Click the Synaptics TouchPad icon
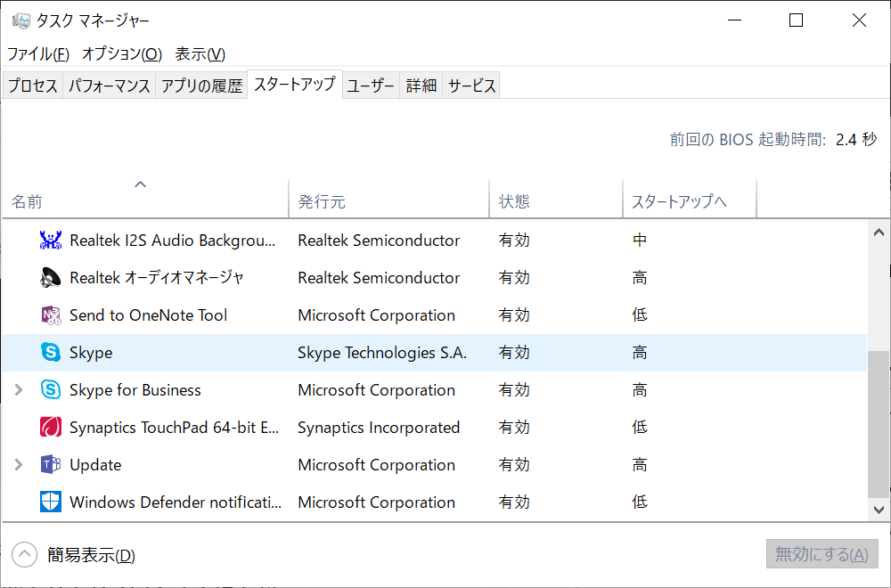This screenshot has height=588, width=891. point(51,428)
